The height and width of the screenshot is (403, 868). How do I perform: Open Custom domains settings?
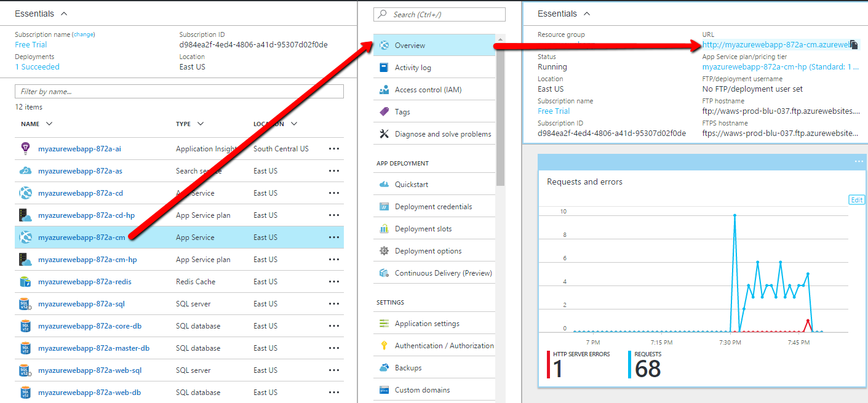click(434, 390)
